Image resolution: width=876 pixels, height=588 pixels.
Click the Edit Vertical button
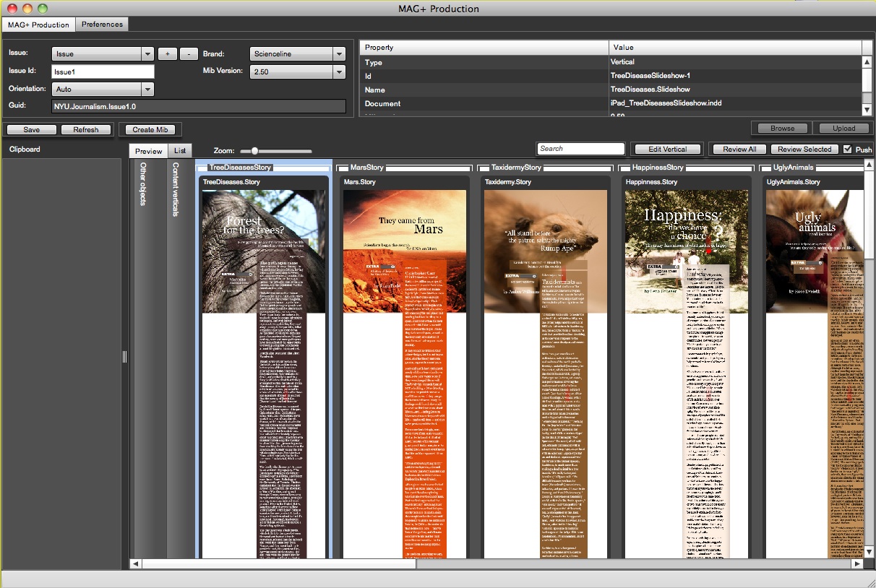click(667, 150)
